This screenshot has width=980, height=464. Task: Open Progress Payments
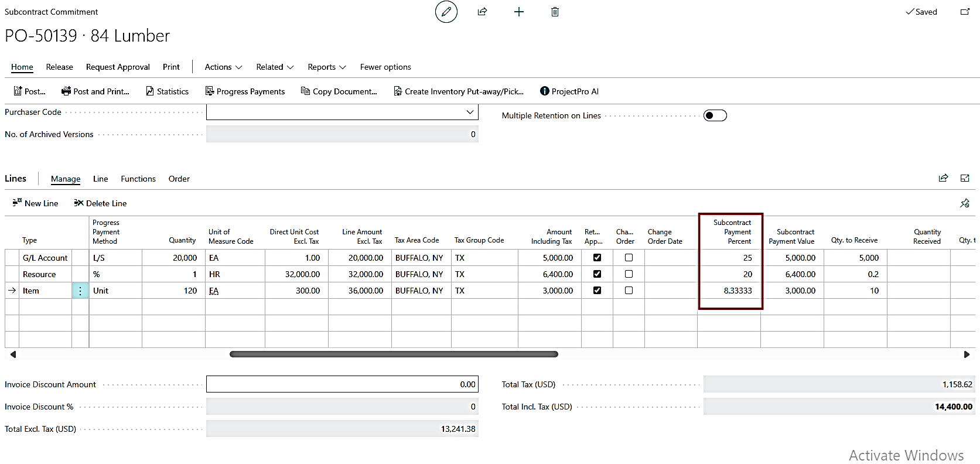(x=245, y=91)
